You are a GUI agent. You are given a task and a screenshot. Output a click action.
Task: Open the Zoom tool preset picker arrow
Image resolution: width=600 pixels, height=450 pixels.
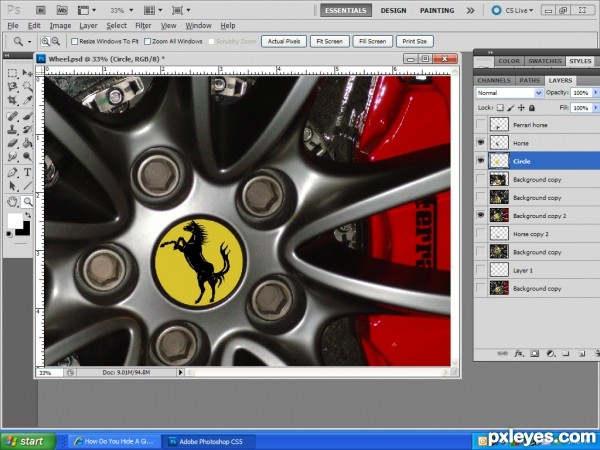point(29,41)
